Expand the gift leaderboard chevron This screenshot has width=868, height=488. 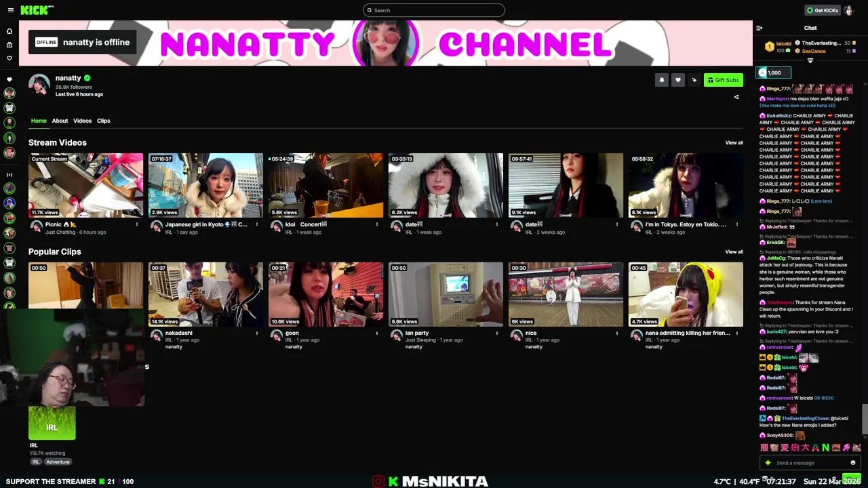[810, 61]
